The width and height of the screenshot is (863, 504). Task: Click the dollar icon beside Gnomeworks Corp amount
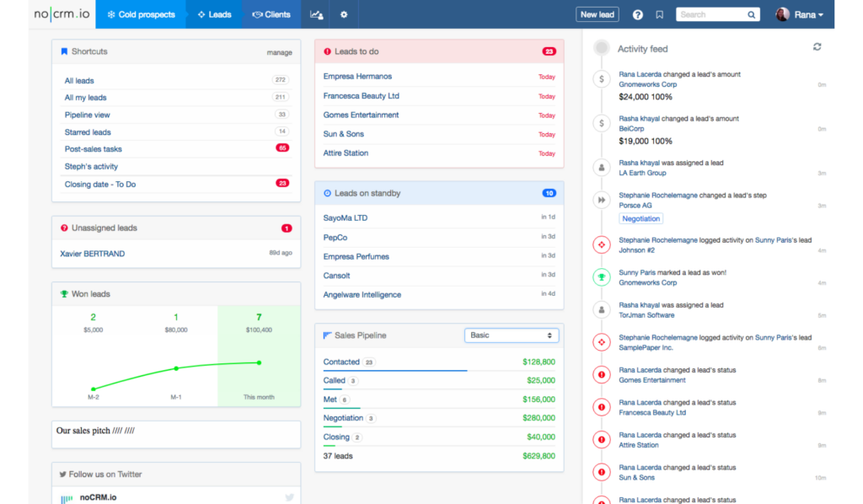(602, 79)
